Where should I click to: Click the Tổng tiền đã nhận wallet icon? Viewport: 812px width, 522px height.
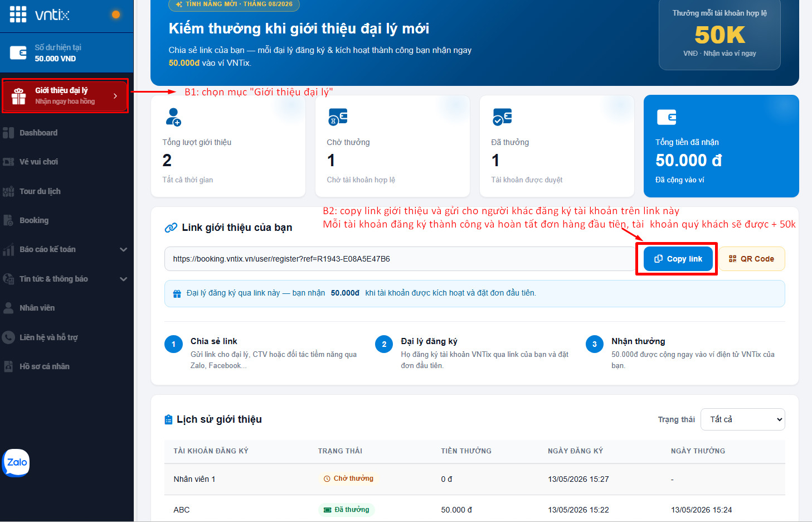click(667, 117)
